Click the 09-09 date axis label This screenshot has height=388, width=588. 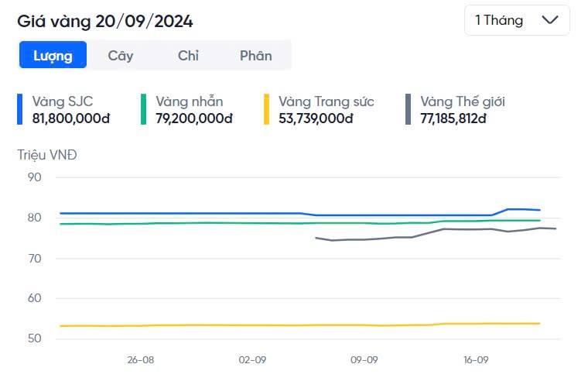click(x=364, y=360)
